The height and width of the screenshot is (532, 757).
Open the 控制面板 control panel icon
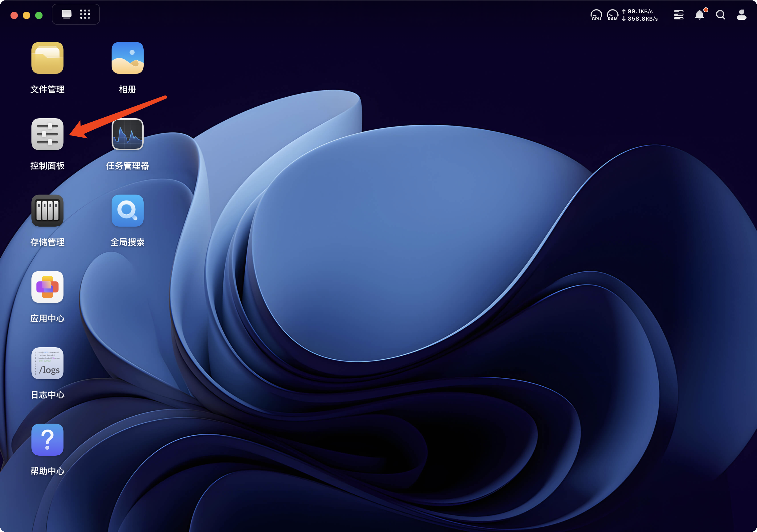47,135
